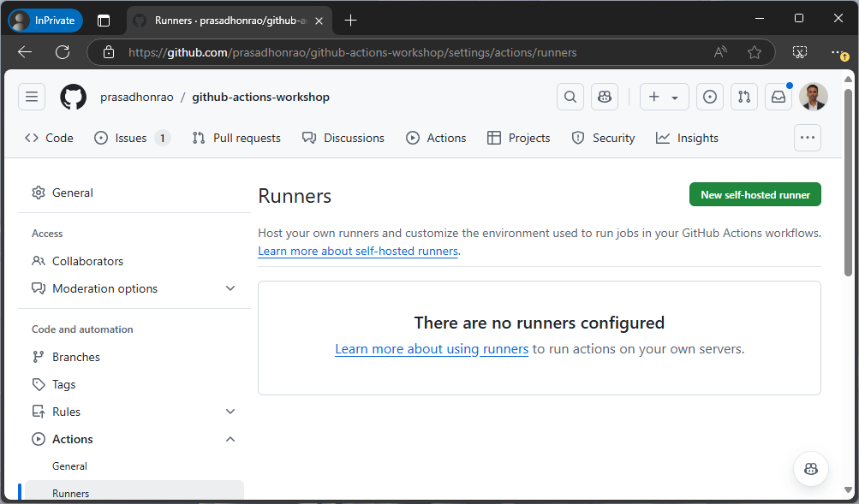This screenshot has height=504, width=859.
Task: Click the address bar URL
Action: (x=352, y=52)
